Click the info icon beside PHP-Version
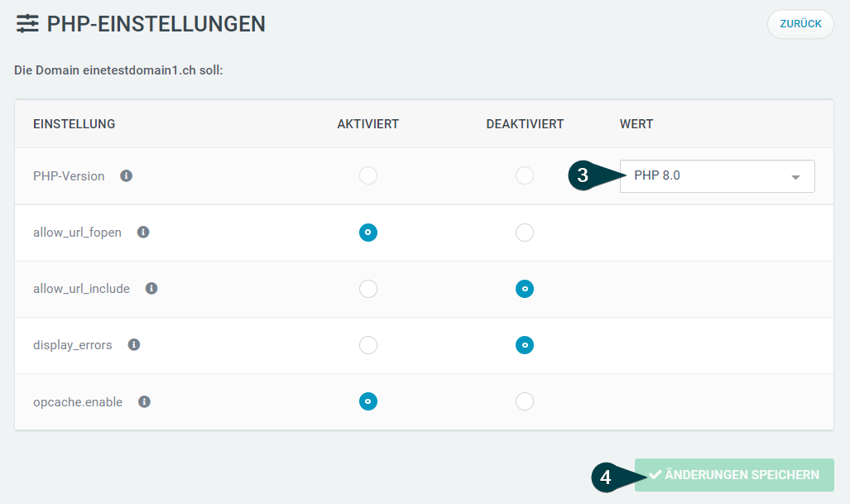The height and width of the screenshot is (504, 850). click(x=127, y=175)
